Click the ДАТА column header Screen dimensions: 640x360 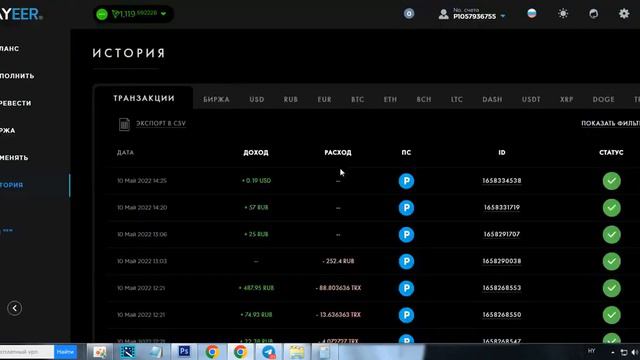[x=125, y=153]
